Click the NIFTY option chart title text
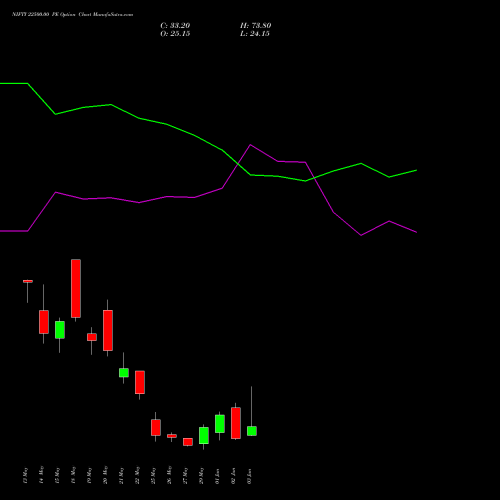Viewport: 500px width, 500px height. click(72, 14)
